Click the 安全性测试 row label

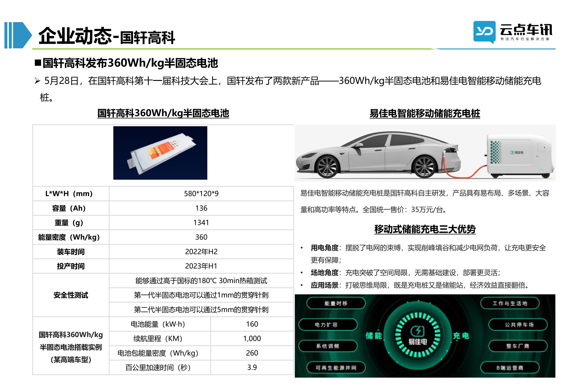click(71, 295)
